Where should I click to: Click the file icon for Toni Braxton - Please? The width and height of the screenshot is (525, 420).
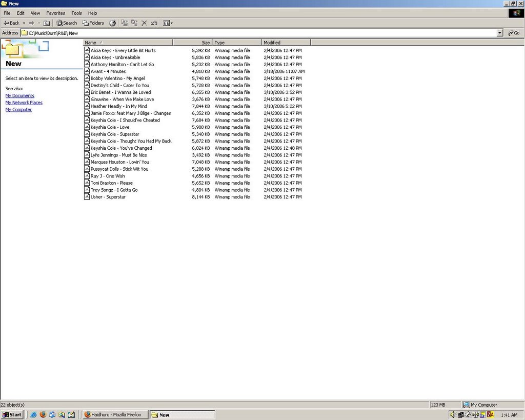tap(87, 183)
